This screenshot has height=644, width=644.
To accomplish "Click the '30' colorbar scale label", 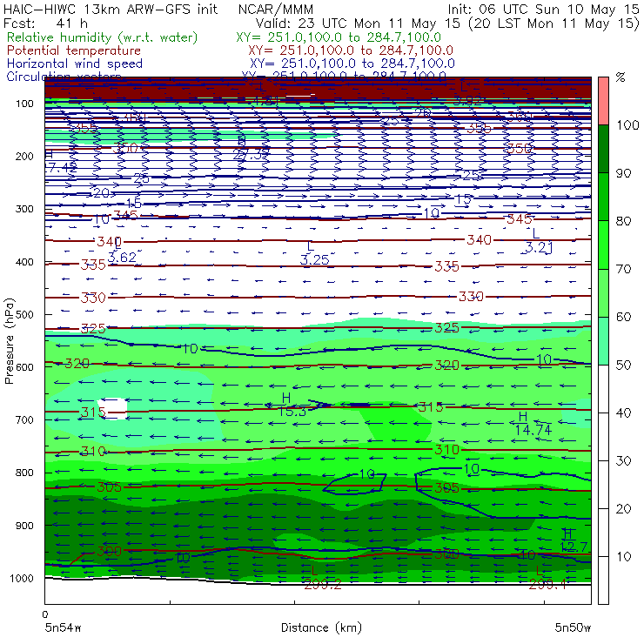I will [x=623, y=460].
